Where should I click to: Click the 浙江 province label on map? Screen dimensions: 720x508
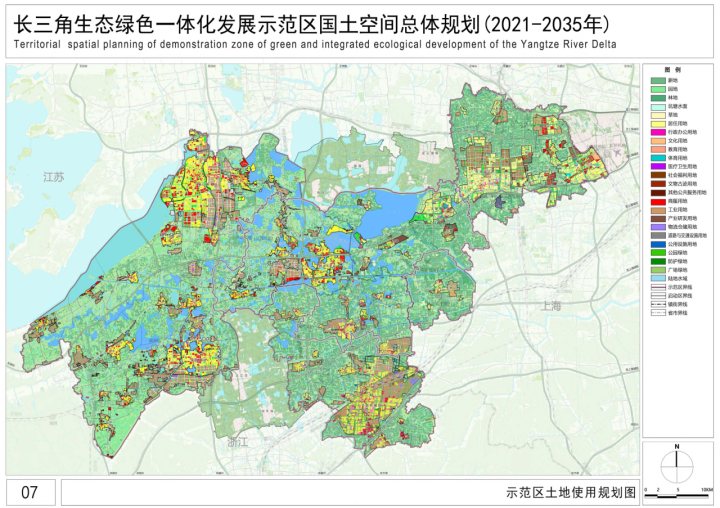238,443
